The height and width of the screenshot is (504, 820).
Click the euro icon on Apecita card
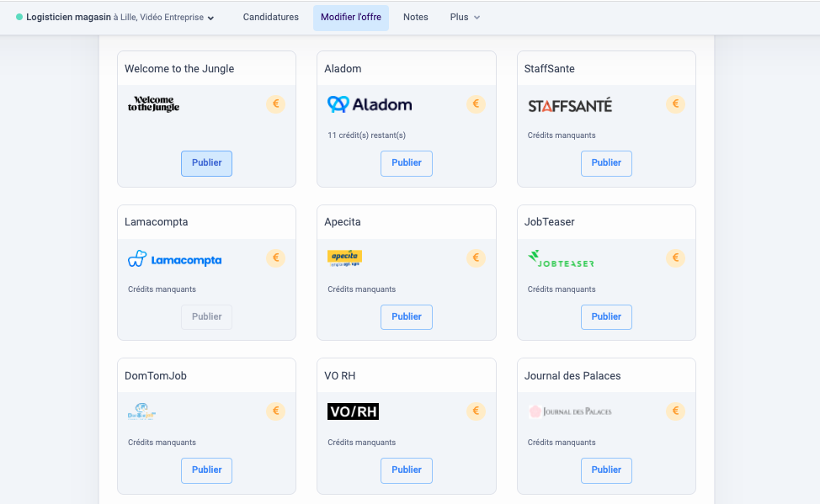point(476,258)
